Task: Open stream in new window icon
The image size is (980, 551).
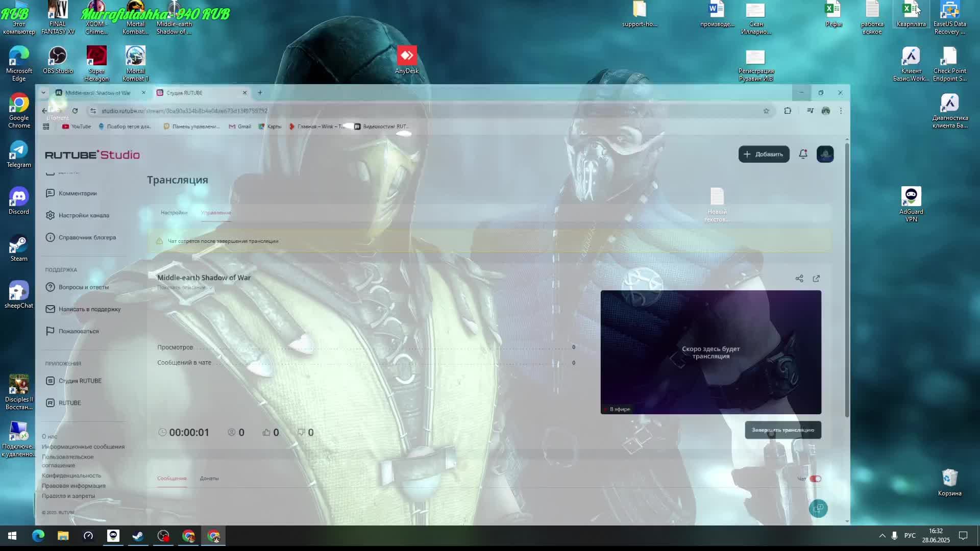Action: 816,279
